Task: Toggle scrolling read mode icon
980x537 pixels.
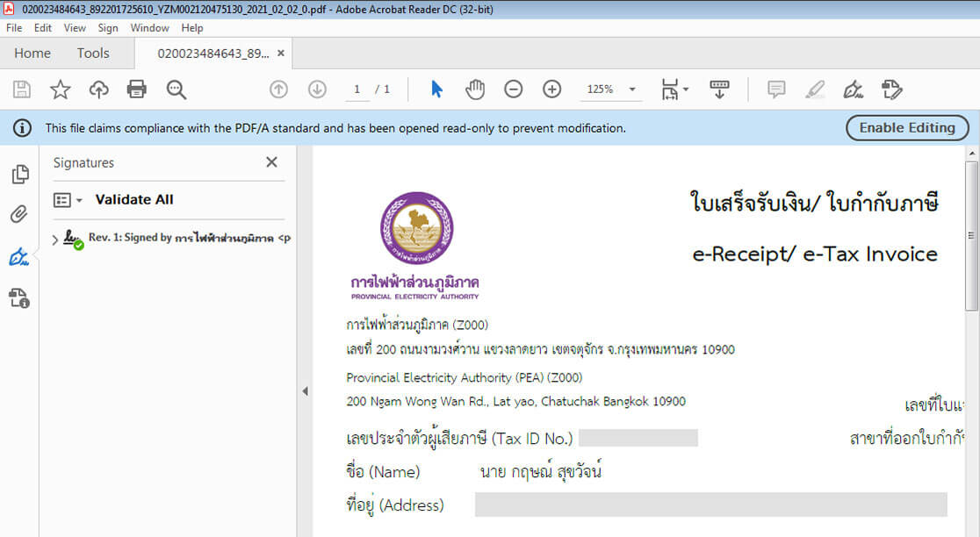Action: (719, 89)
